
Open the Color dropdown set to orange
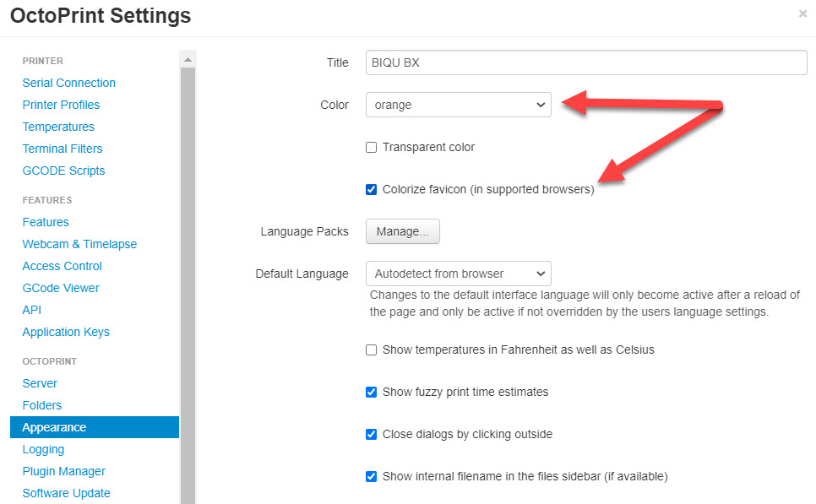point(459,105)
